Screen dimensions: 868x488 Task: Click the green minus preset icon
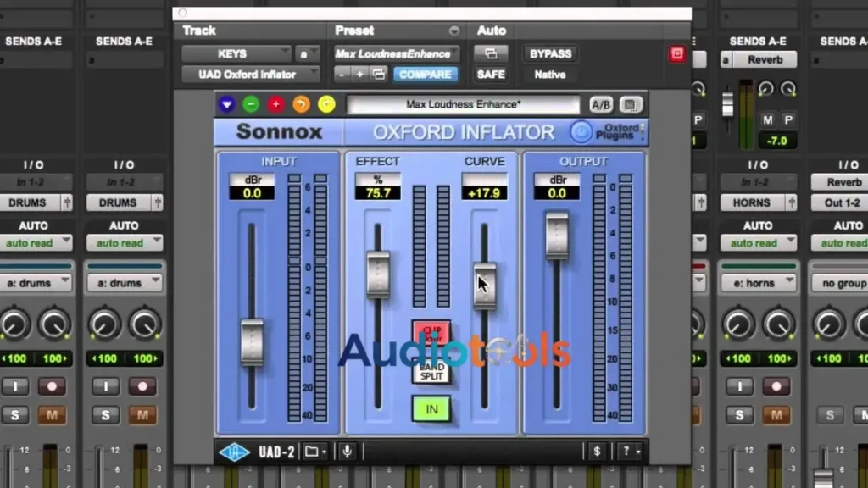click(251, 104)
